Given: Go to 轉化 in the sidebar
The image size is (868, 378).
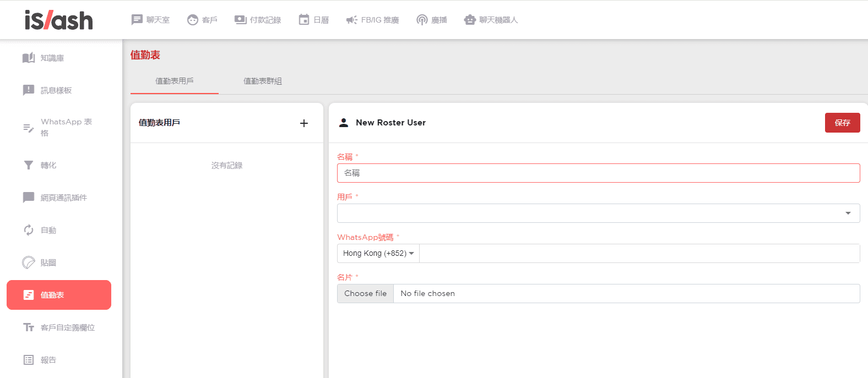Looking at the screenshot, I should coord(48,165).
